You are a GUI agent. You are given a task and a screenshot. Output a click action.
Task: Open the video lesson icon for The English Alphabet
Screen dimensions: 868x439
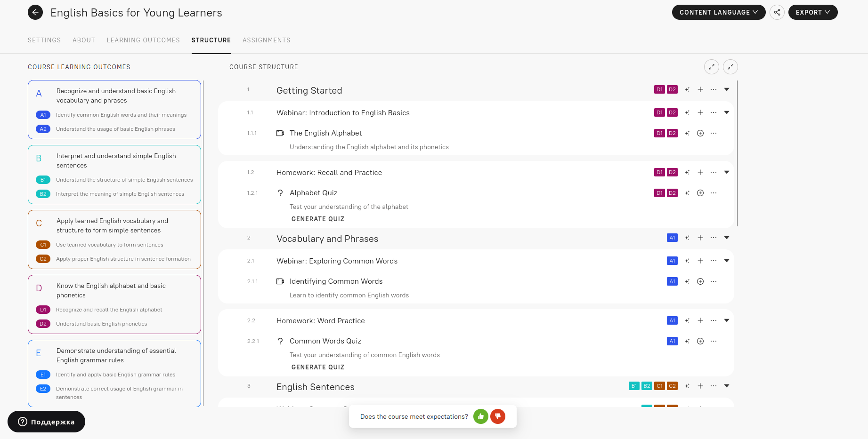tap(280, 133)
